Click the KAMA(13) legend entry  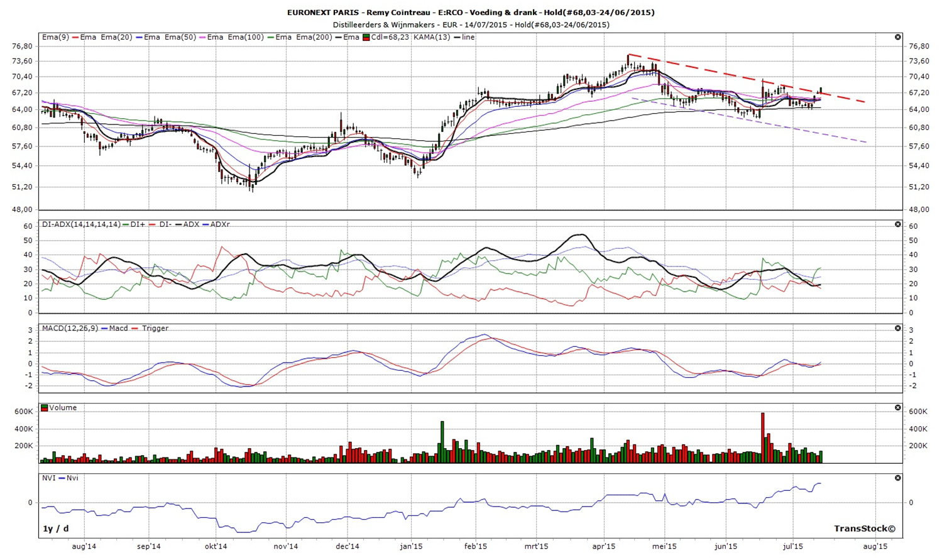432,38
